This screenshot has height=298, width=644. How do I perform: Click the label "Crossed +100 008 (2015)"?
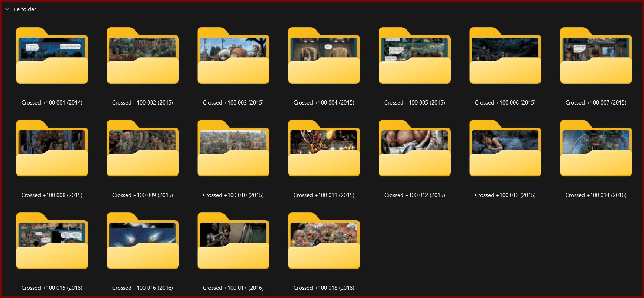point(52,195)
